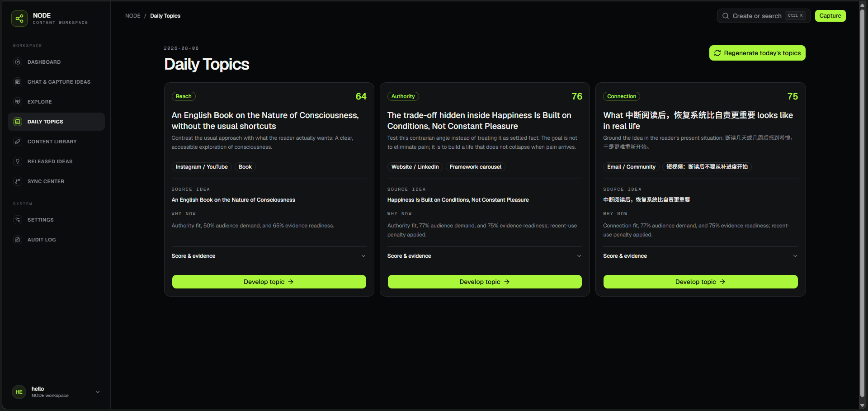The height and width of the screenshot is (411, 868).
Task: Develop the Connection card topic
Action: click(x=700, y=282)
